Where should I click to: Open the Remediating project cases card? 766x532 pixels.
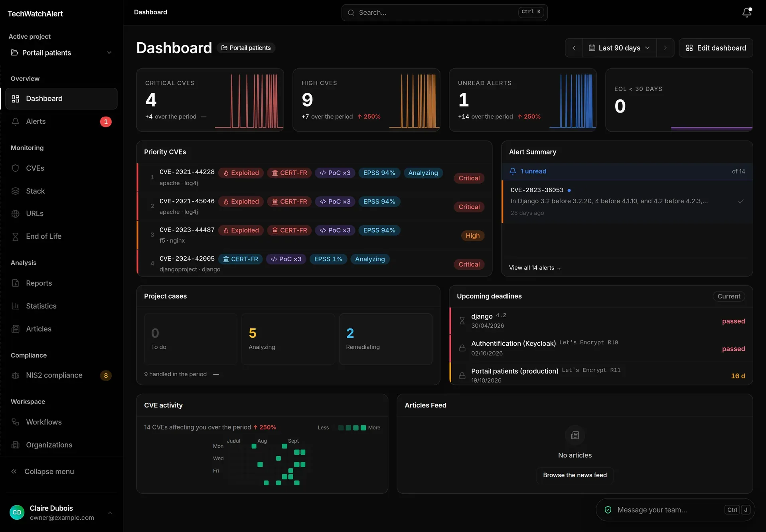point(385,339)
